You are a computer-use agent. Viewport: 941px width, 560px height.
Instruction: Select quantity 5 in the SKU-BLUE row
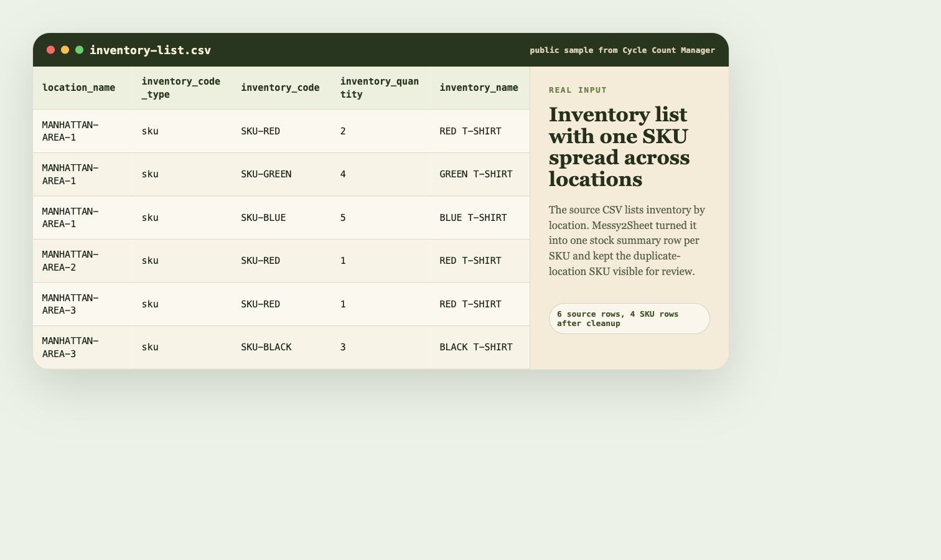381,218
